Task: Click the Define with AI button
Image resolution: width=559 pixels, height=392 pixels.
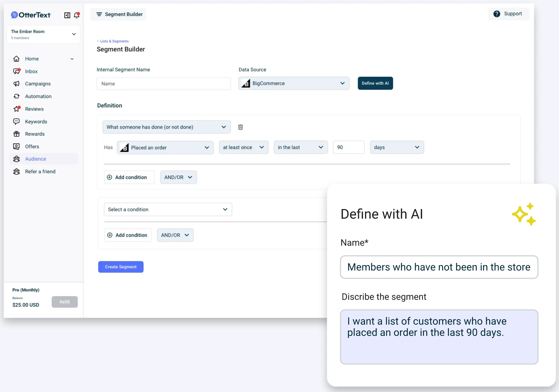Action: click(375, 83)
